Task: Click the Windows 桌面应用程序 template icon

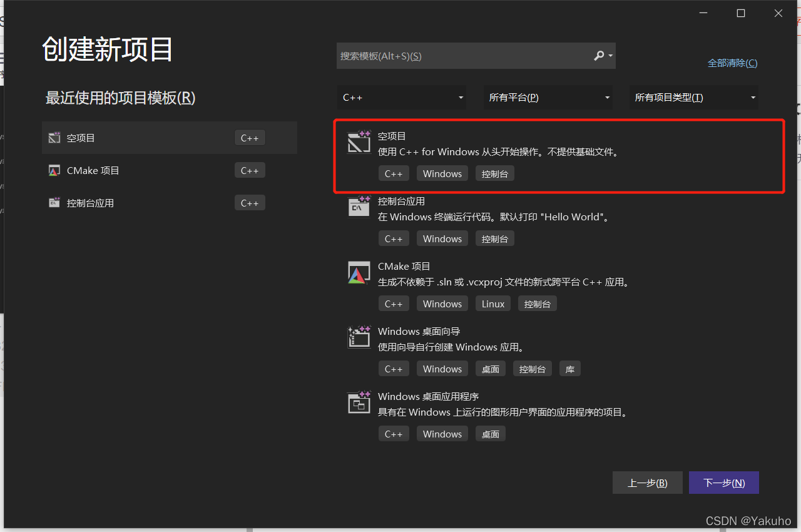Action: [359, 402]
